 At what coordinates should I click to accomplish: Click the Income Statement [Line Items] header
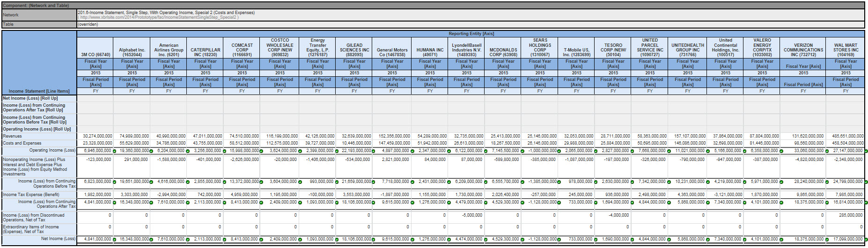click(39, 91)
